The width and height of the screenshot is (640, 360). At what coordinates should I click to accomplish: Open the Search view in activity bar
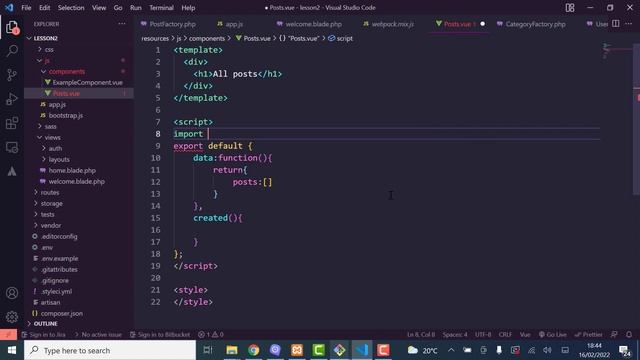point(12,51)
